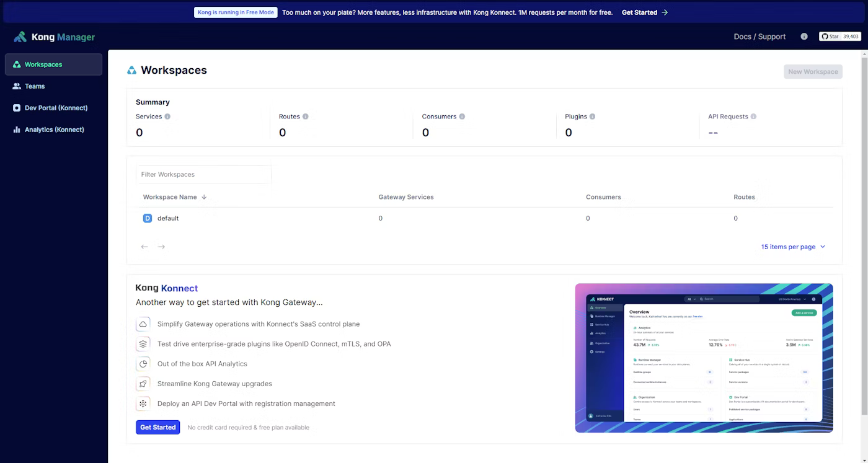Click the info icon next to Routes
Image resolution: width=868 pixels, height=463 pixels.
click(x=306, y=117)
